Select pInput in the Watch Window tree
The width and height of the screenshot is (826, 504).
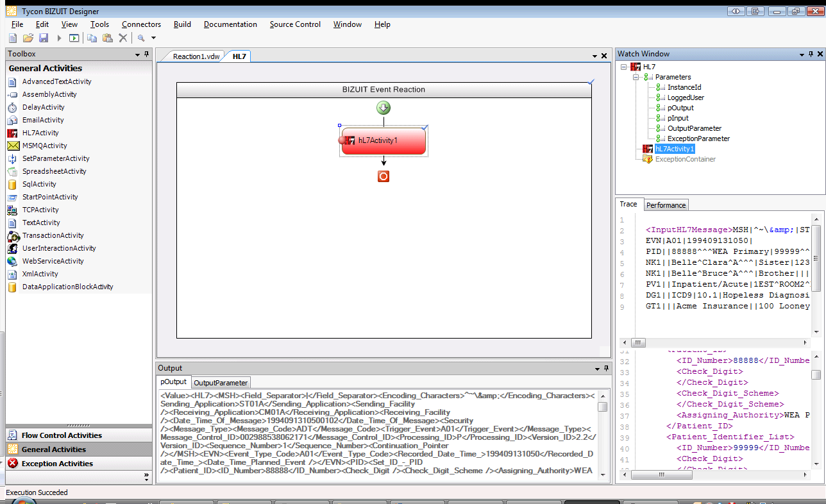[678, 118]
